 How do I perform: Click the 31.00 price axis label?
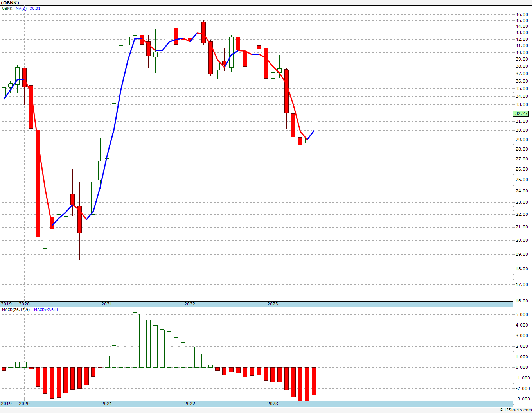(521, 122)
